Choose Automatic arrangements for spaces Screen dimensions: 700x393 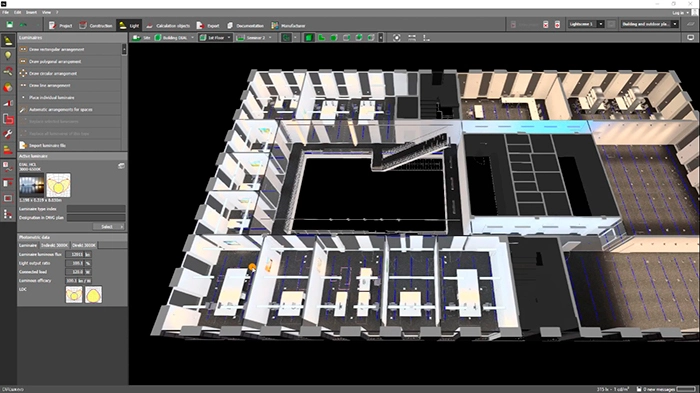coord(70,109)
